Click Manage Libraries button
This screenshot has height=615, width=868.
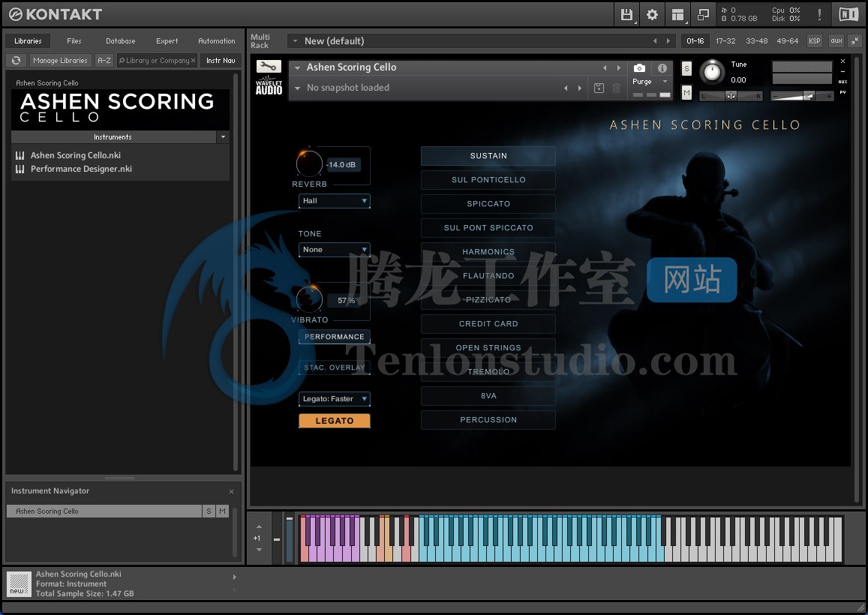pos(60,60)
